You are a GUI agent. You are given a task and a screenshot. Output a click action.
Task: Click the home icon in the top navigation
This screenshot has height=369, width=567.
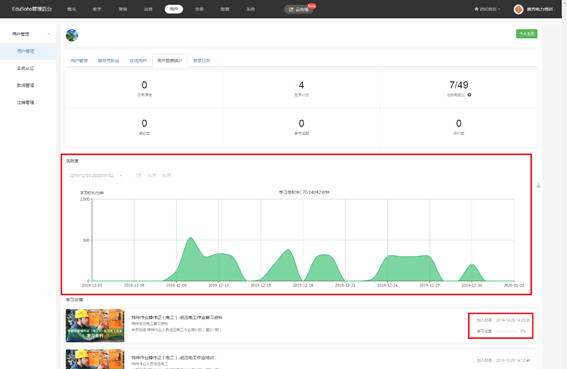pyautogui.click(x=476, y=9)
